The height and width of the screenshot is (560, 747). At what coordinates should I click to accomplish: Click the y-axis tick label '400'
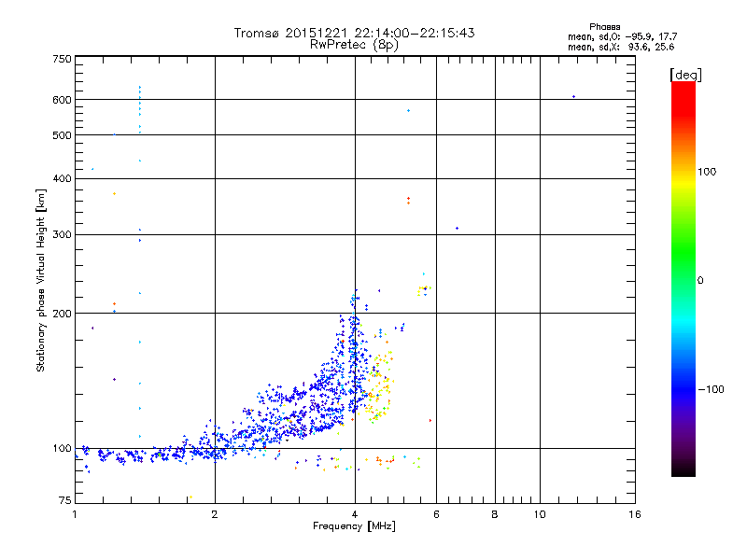(x=62, y=179)
